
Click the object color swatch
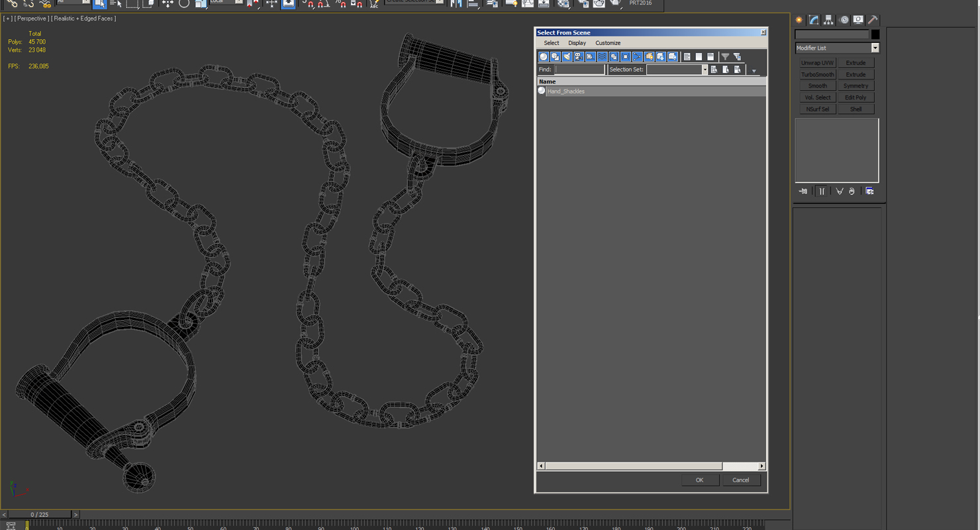point(875,34)
